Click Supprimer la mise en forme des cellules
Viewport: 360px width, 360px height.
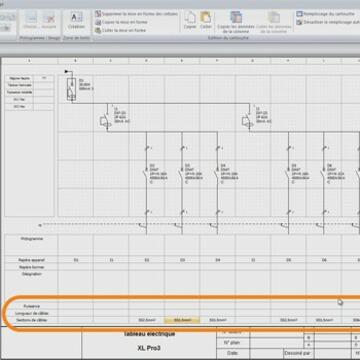point(136,14)
